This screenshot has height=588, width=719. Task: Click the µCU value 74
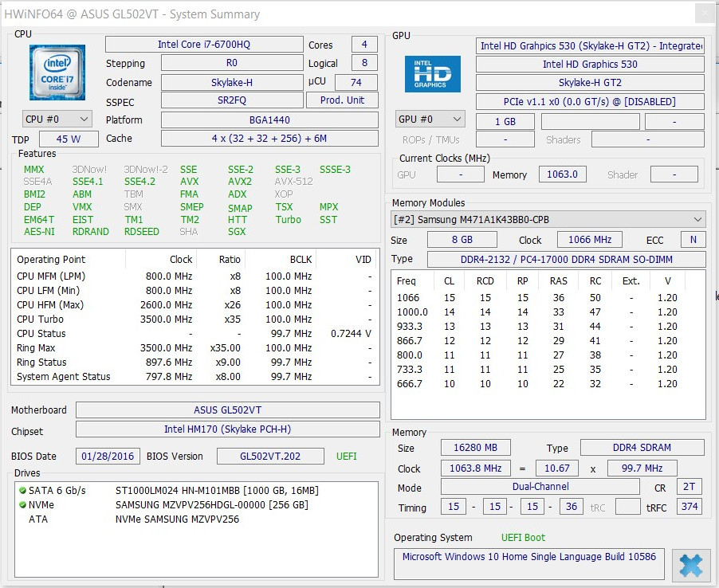(x=356, y=83)
